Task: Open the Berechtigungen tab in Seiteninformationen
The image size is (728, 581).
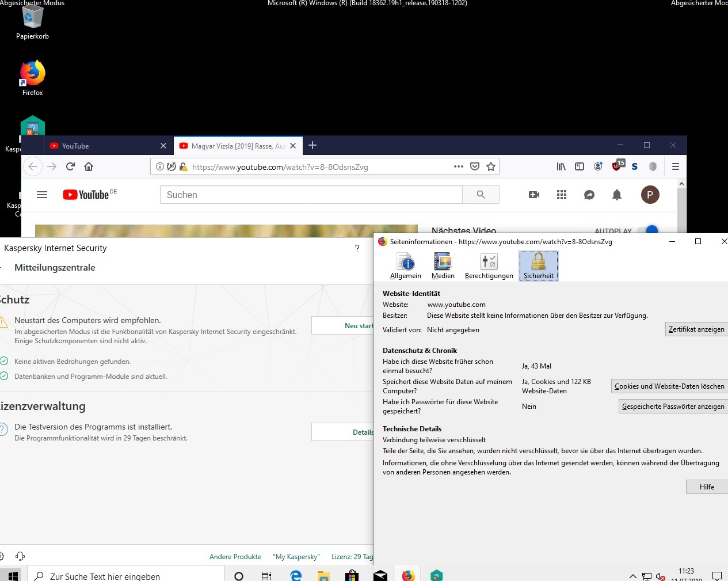Action: click(x=489, y=266)
